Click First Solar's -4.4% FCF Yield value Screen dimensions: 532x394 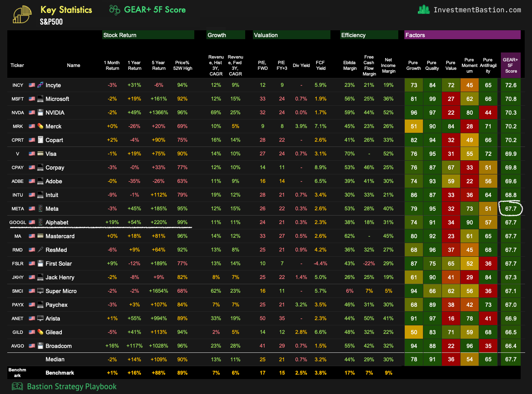320,264
